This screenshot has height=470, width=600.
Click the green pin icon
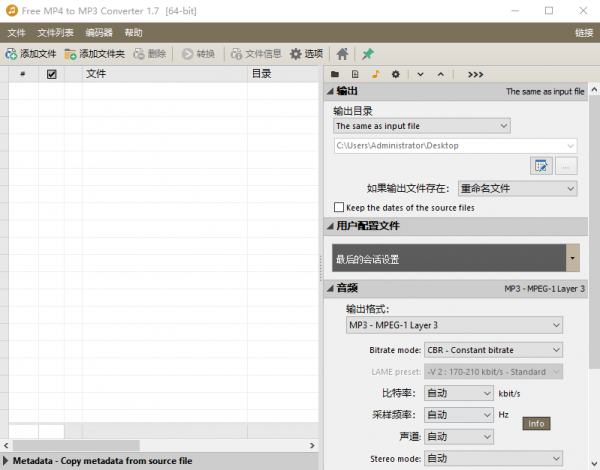tap(368, 54)
